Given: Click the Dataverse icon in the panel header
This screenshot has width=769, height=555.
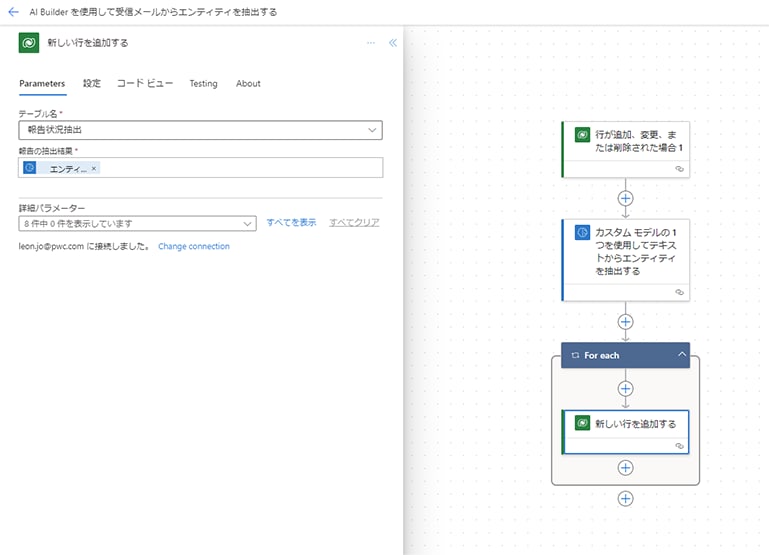Looking at the screenshot, I should [29, 43].
